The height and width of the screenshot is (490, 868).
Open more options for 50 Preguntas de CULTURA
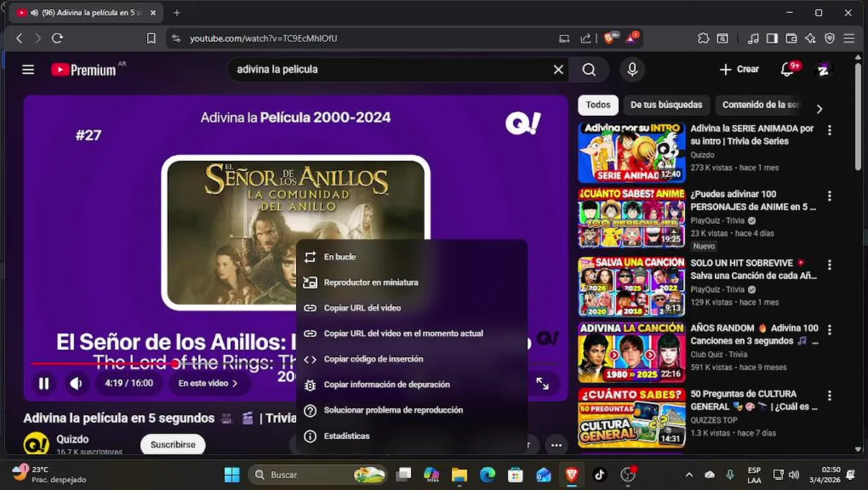tap(829, 395)
